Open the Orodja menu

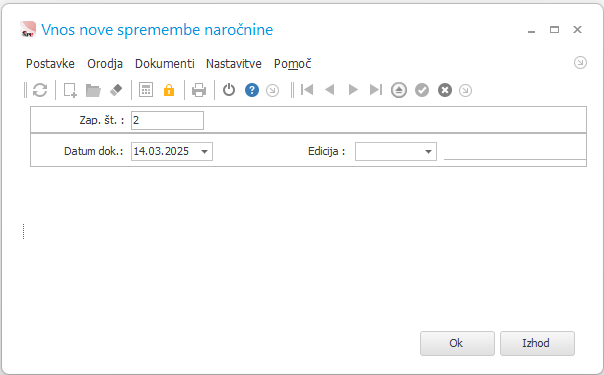point(105,64)
